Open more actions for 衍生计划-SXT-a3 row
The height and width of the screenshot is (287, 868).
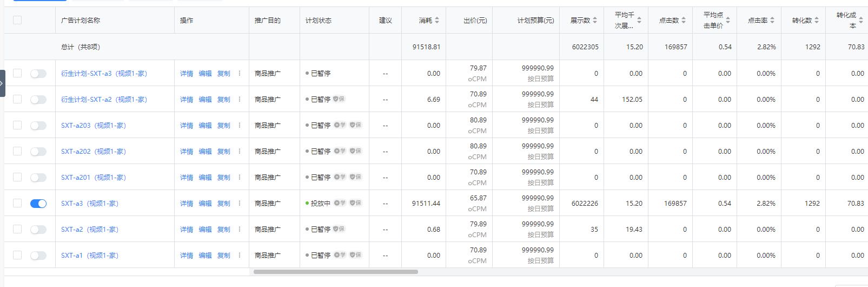[x=240, y=73]
